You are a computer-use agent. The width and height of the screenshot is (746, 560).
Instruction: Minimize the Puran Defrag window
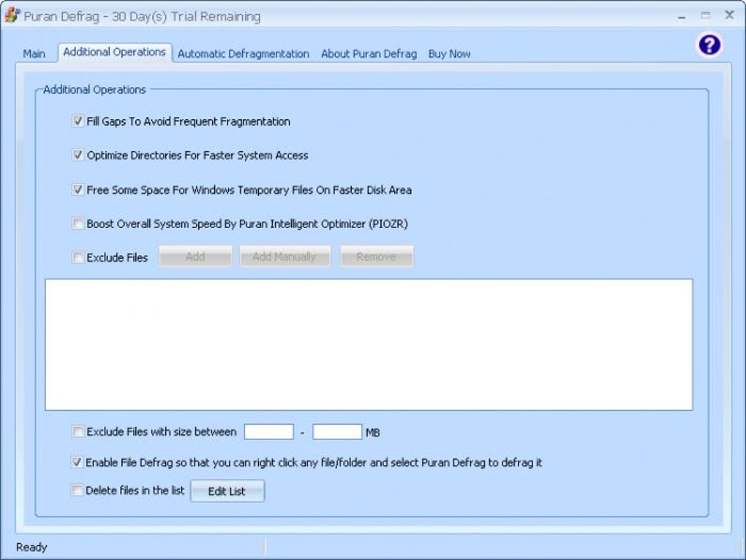(x=682, y=16)
